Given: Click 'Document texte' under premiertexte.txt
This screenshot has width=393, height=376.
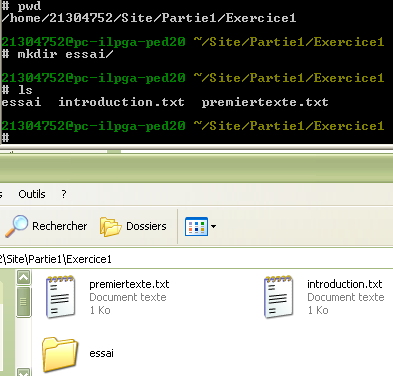Looking at the screenshot, I should tap(128, 297).
